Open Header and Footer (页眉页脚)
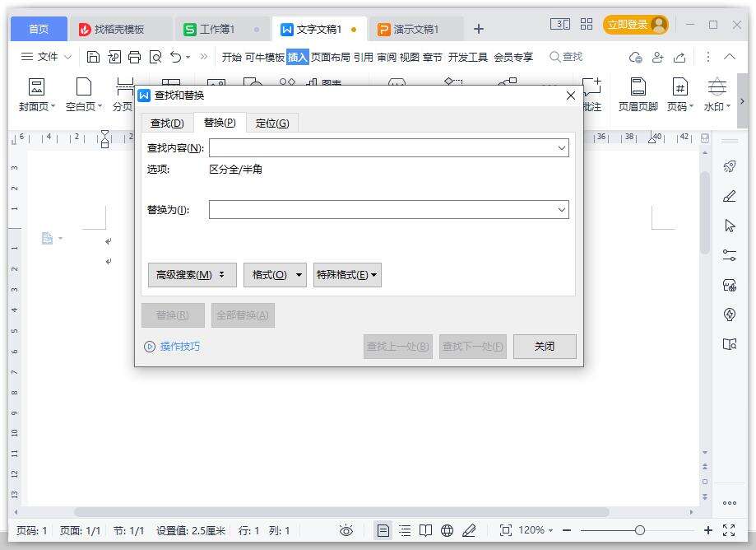This screenshot has height=550, width=756. pos(638,95)
